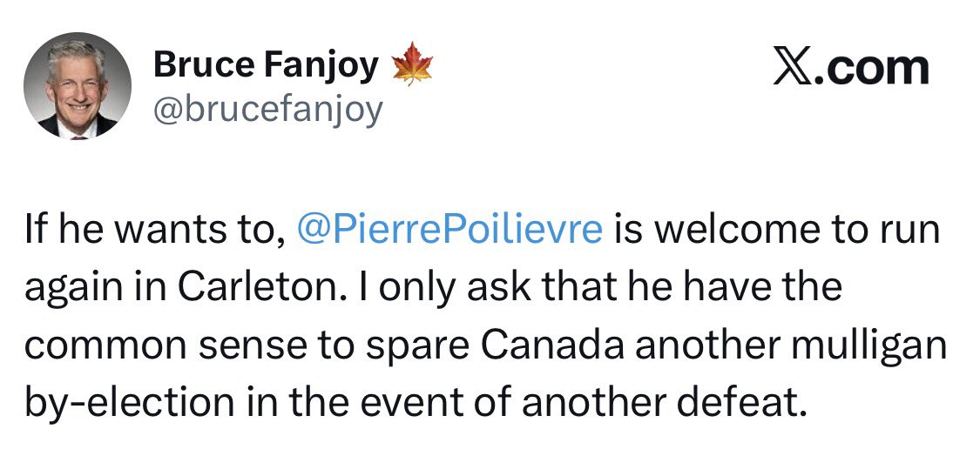The image size is (980, 476).
Task: Open the Bruce Fanjoy display name
Action: (x=266, y=65)
